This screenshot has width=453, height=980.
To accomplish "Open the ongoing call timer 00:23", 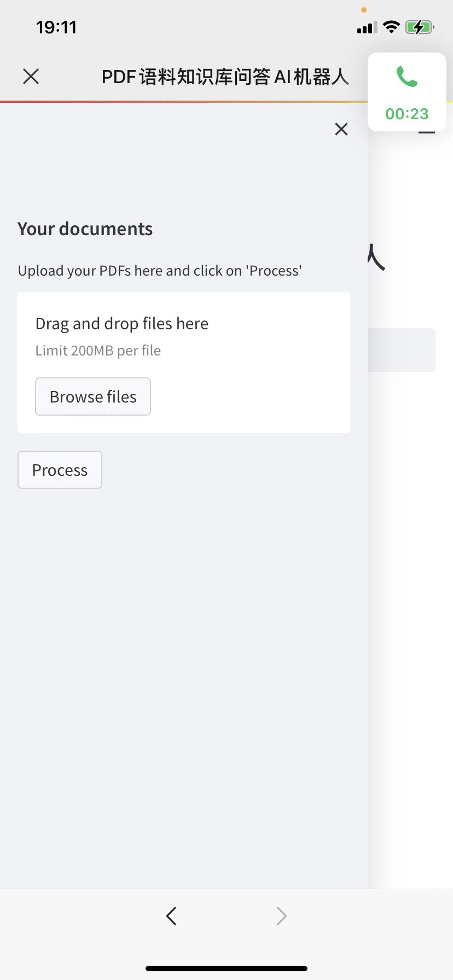I will click(406, 114).
